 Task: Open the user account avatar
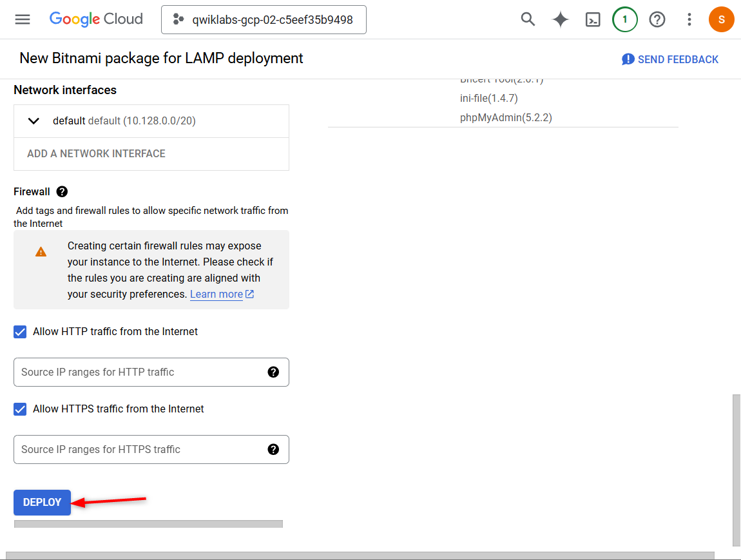tap(721, 19)
